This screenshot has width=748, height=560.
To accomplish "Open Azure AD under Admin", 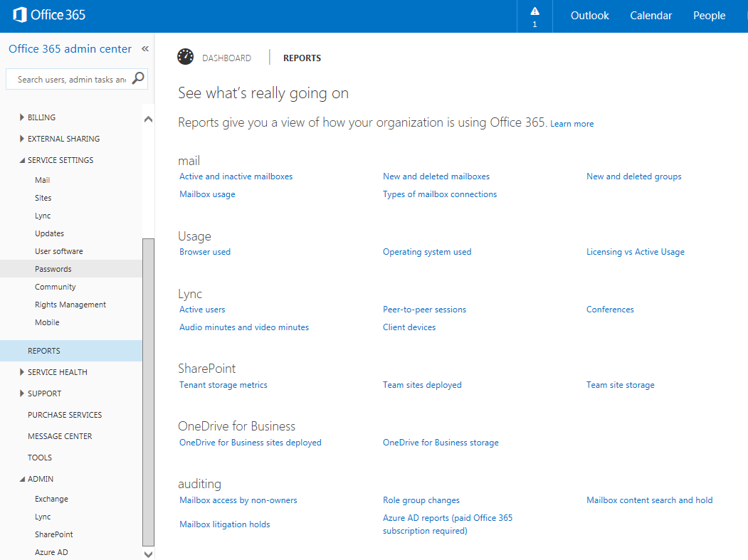I will click(51, 552).
